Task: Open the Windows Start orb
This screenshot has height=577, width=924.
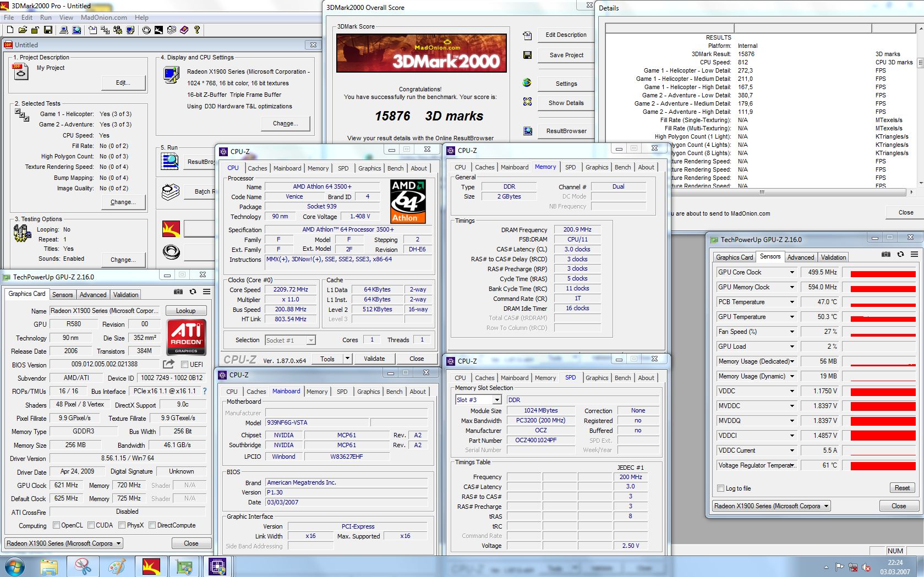Action: click(x=14, y=567)
